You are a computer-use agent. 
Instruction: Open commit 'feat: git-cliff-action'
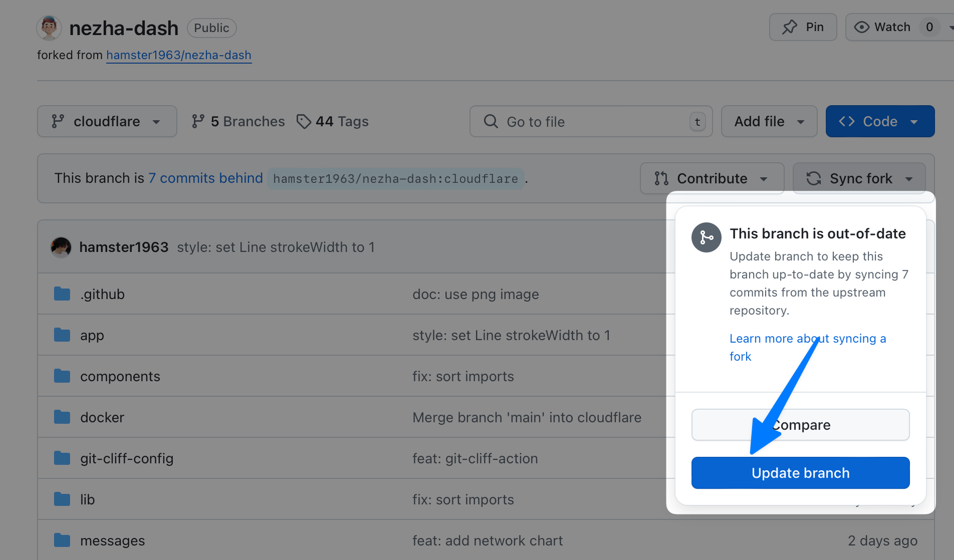click(x=475, y=458)
